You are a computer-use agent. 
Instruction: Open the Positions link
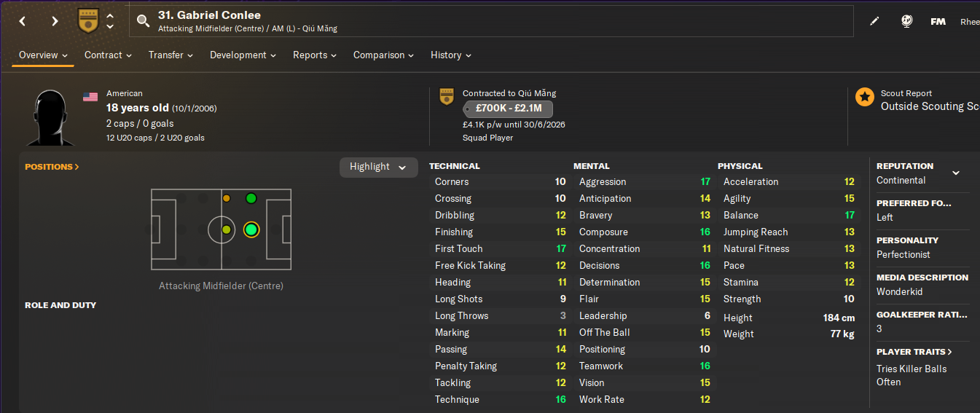(52, 167)
